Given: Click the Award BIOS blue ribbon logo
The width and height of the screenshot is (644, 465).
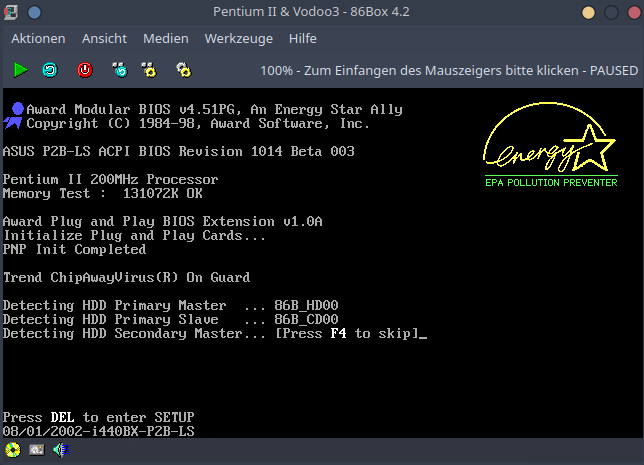Looking at the screenshot, I should (x=14, y=116).
